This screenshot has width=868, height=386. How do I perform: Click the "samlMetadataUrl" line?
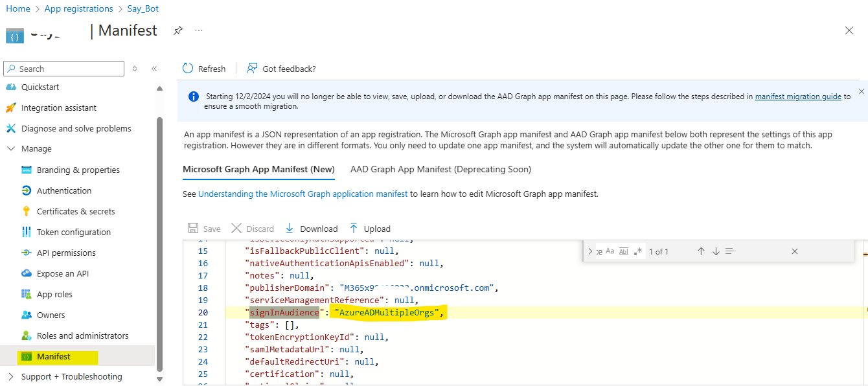304,349
